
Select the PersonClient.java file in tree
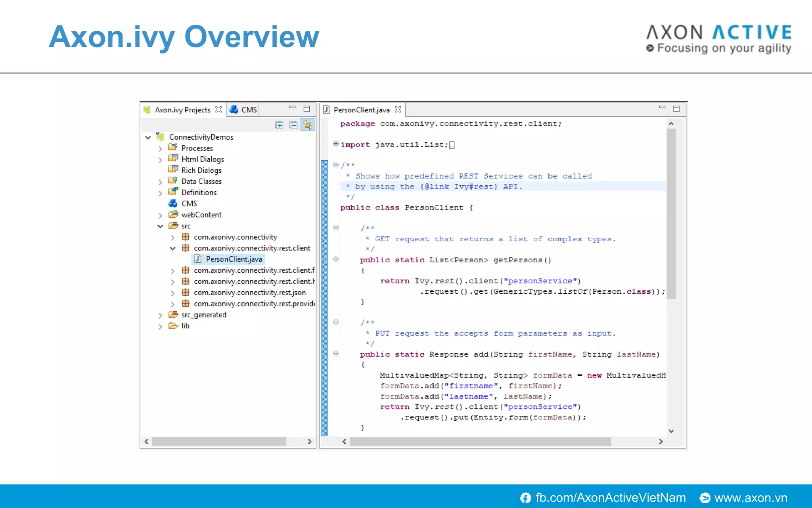pyautogui.click(x=234, y=259)
